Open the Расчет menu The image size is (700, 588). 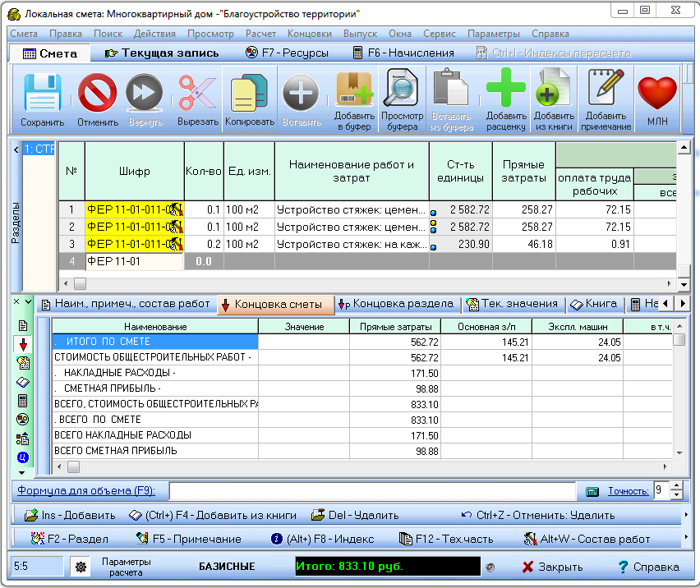tap(260, 34)
